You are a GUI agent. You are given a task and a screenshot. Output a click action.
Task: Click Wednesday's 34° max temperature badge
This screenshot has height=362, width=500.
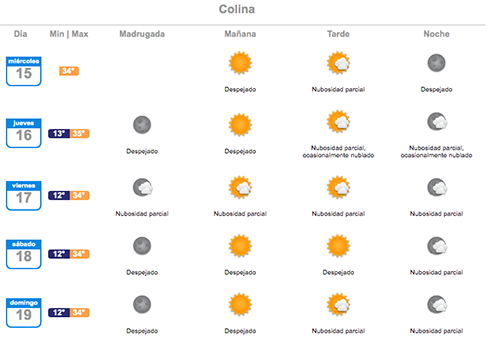[x=69, y=71]
